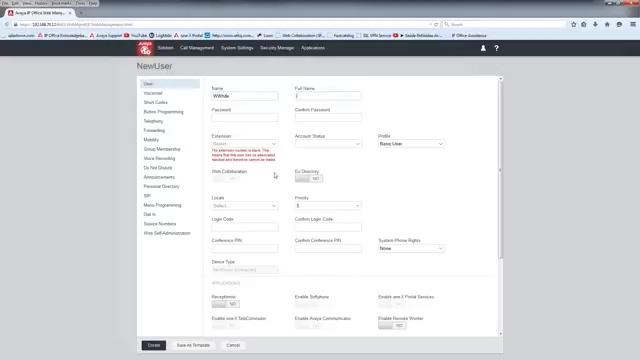
Task: Click the browser back arrow
Action: click(7, 24)
